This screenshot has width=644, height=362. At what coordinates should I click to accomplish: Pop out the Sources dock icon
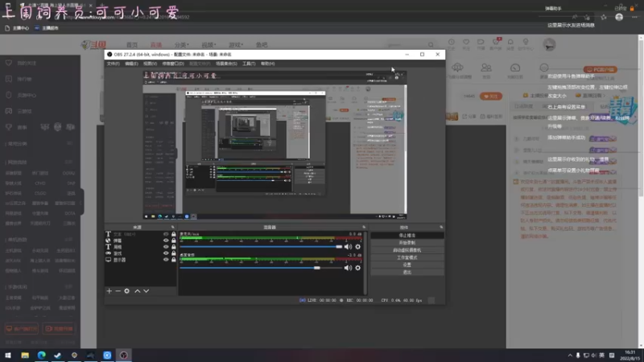(x=172, y=227)
